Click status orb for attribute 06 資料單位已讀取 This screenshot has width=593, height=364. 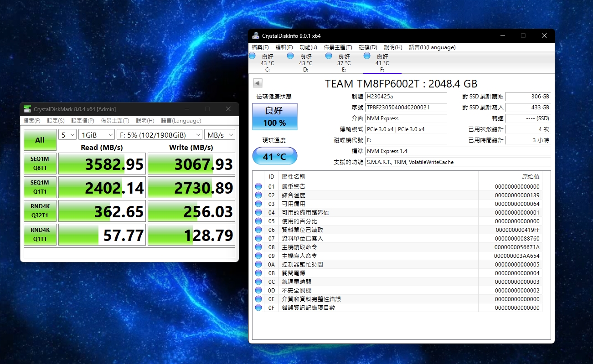point(258,230)
